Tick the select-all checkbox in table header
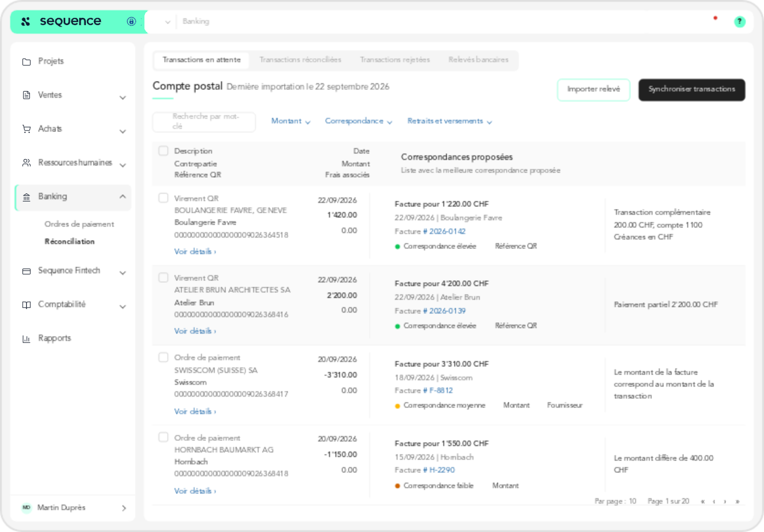Image resolution: width=764 pixels, height=532 pixels. coord(163,151)
